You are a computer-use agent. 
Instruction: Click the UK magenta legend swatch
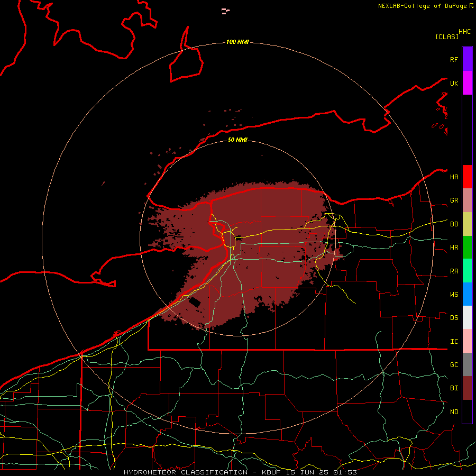[467, 83]
